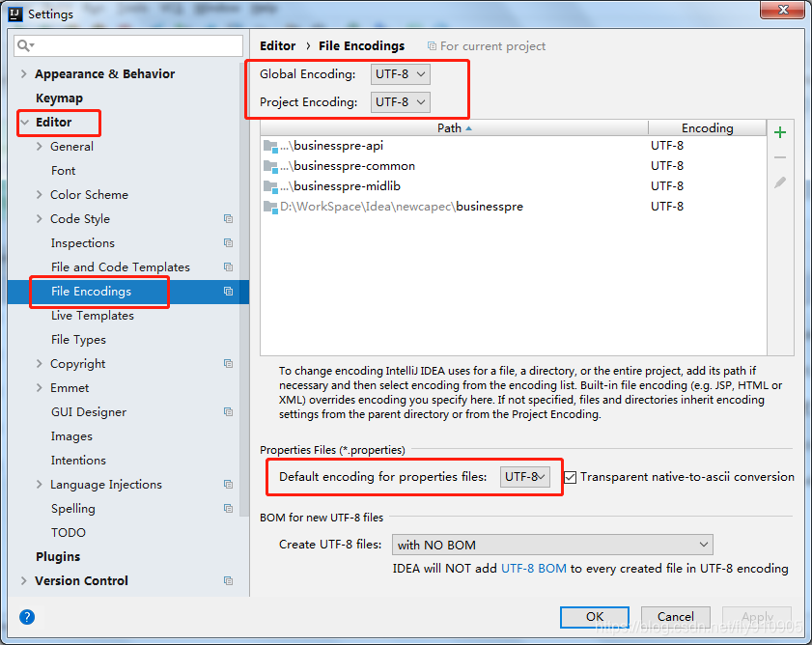
Task: Expand the Version Control section arrow
Action: [x=23, y=580]
